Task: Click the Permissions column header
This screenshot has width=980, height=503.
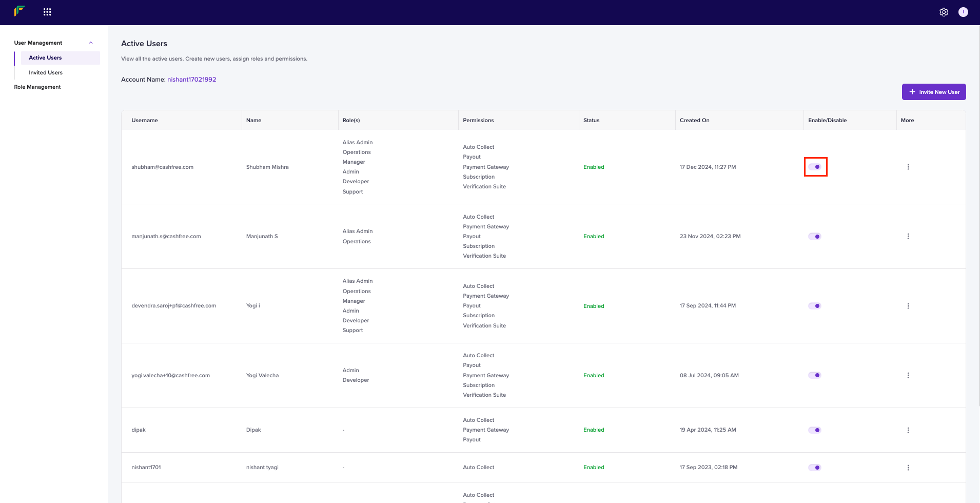Action: 478,120
